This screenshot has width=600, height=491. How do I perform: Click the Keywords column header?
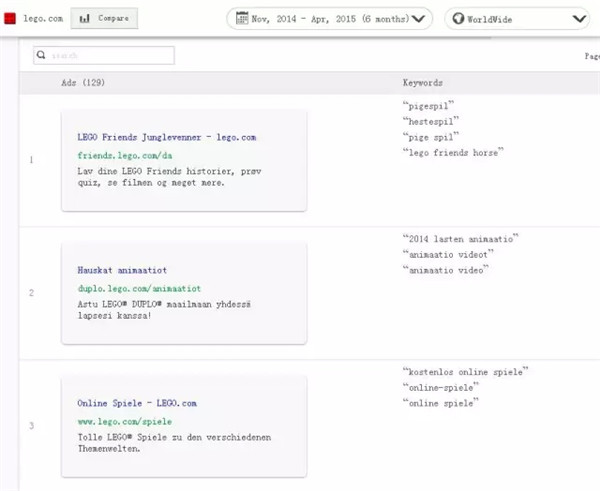click(x=423, y=83)
